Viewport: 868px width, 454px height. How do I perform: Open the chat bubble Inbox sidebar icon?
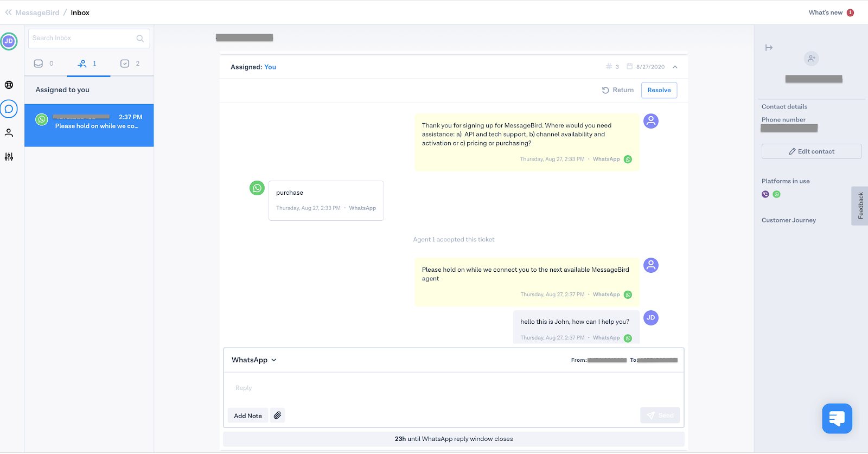point(9,109)
